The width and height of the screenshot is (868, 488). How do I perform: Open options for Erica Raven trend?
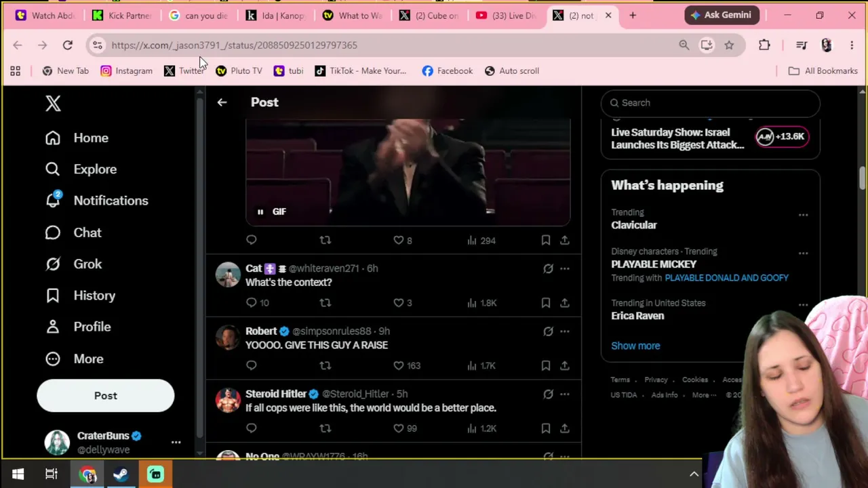point(803,305)
